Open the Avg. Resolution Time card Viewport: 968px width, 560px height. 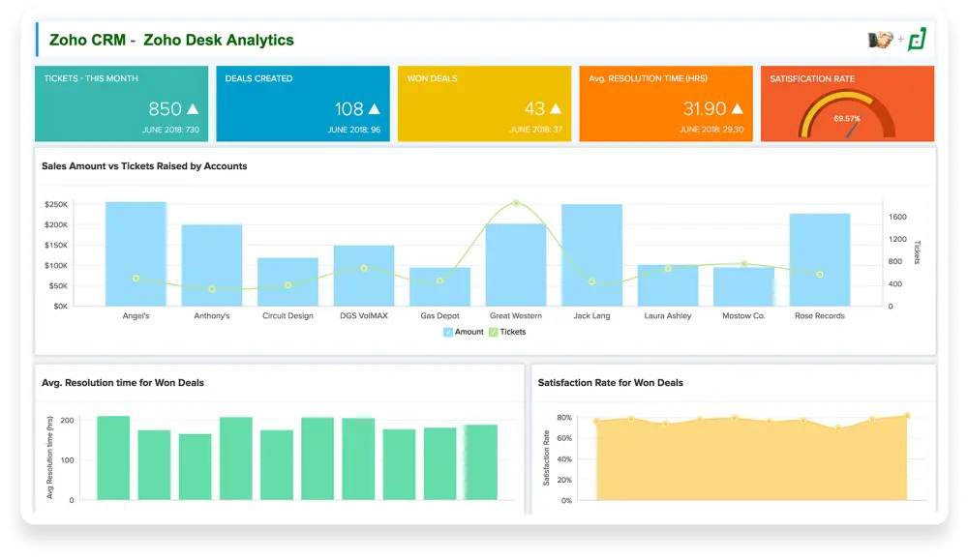pyautogui.click(x=666, y=103)
